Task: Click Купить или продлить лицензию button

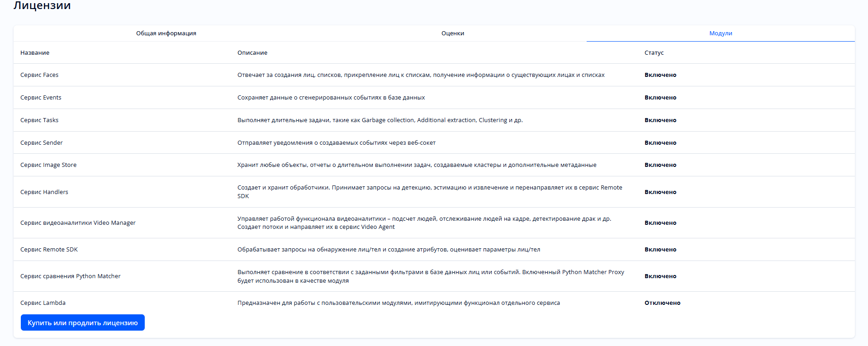Action: click(83, 323)
